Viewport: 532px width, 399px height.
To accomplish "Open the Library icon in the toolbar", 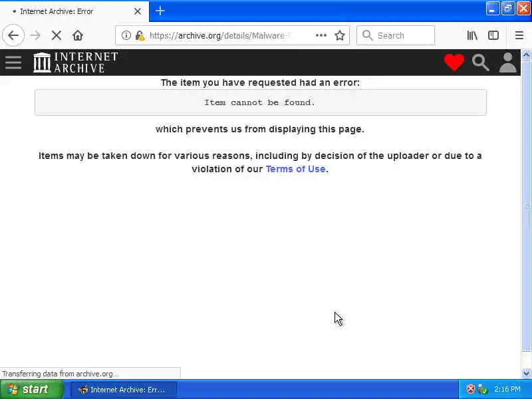I will click(x=472, y=35).
